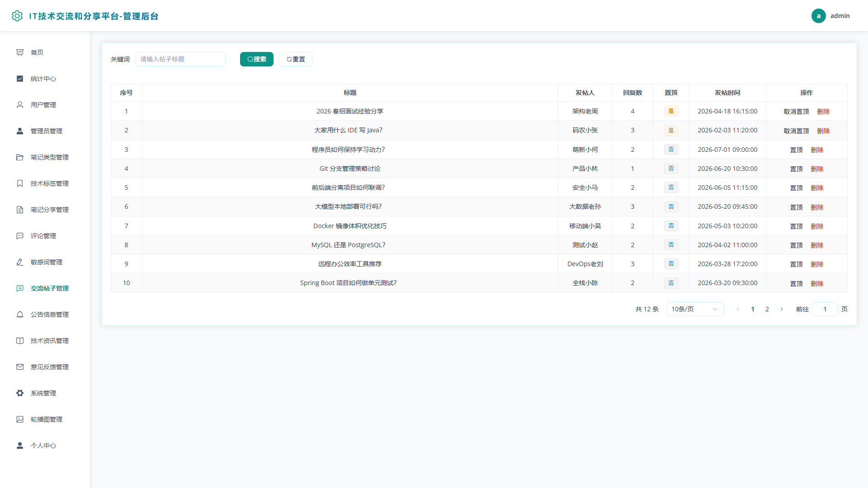The height and width of the screenshot is (488, 868).
Task: Open the 10条/页 page size dropdown
Action: click(x=694, y=309)
